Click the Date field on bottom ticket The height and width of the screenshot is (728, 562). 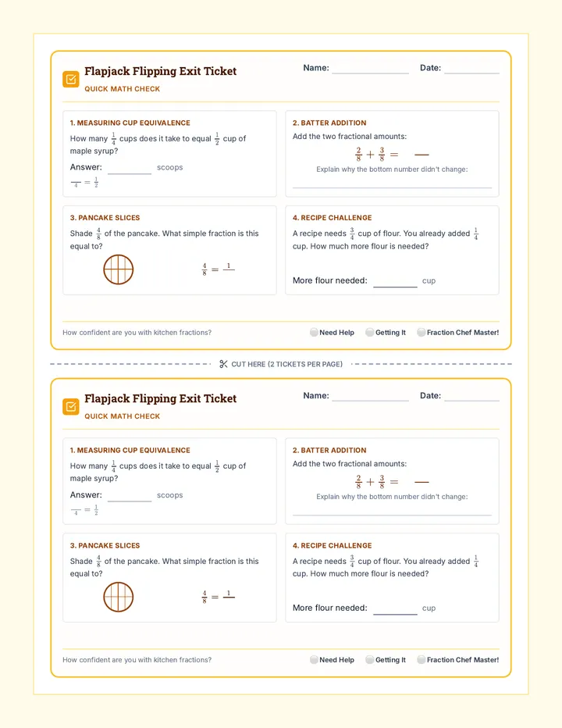[x=471, y=395]
